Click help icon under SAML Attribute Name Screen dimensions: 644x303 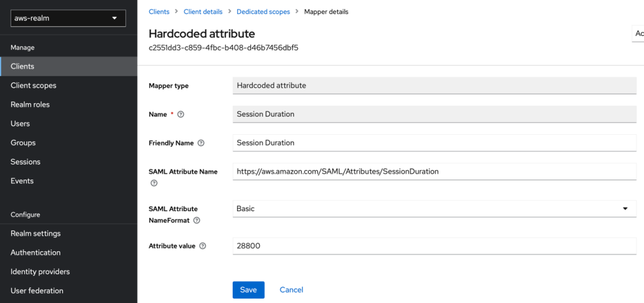[153, 183]
